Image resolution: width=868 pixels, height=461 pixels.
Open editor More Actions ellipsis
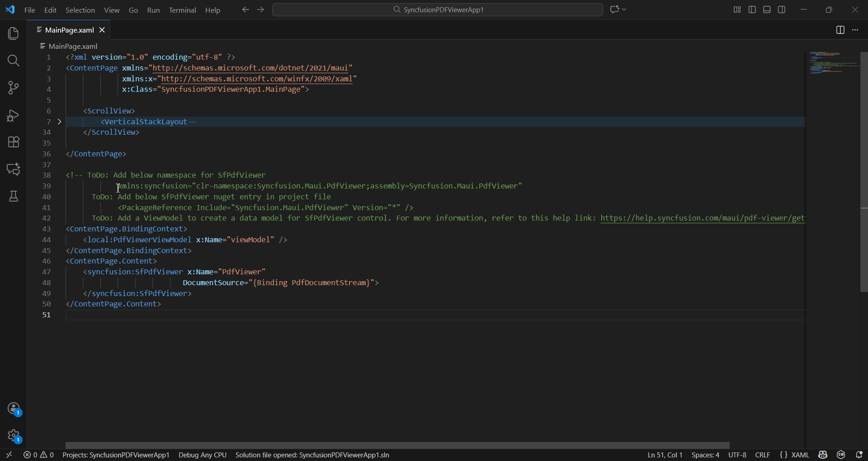click(855, 30)
